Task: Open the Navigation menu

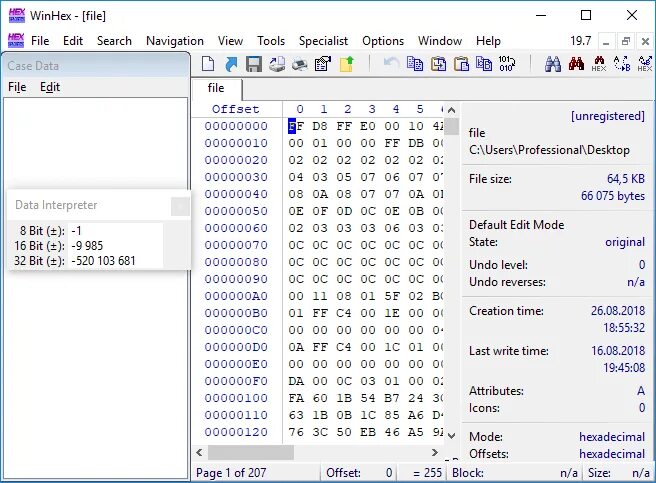Action: pos(175,41)
